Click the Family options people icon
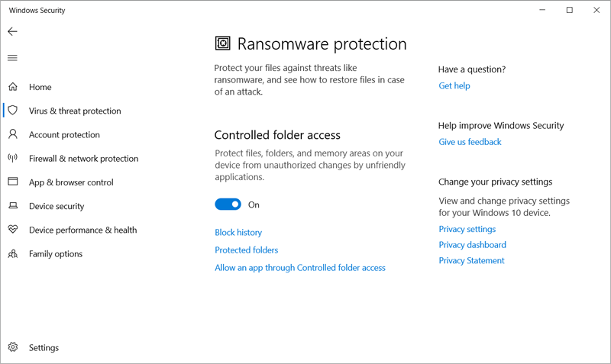 13,253
